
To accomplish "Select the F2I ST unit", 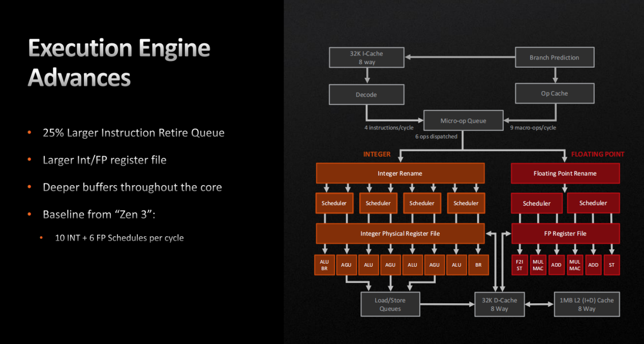I will (519, 265).
